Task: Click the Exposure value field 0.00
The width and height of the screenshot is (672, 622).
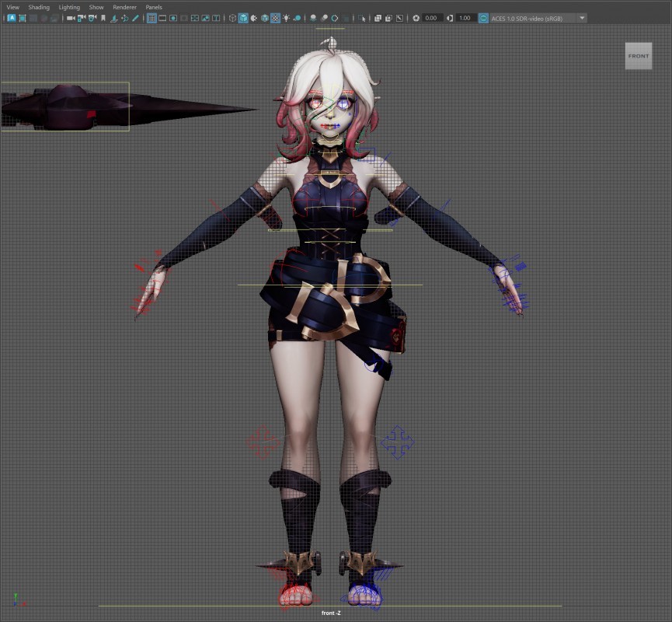Action: pos(431,18)
